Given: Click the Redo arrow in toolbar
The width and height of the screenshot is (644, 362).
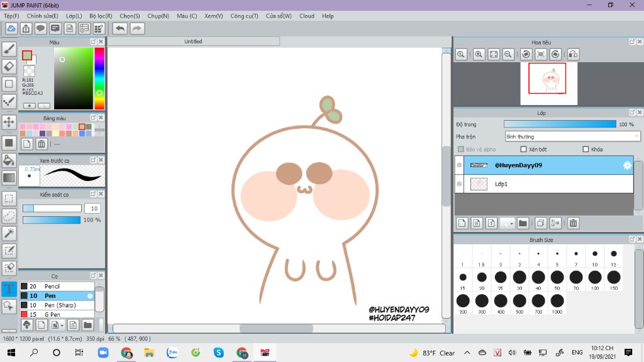Looking at the screenshot, I should (x=137, y=28).
